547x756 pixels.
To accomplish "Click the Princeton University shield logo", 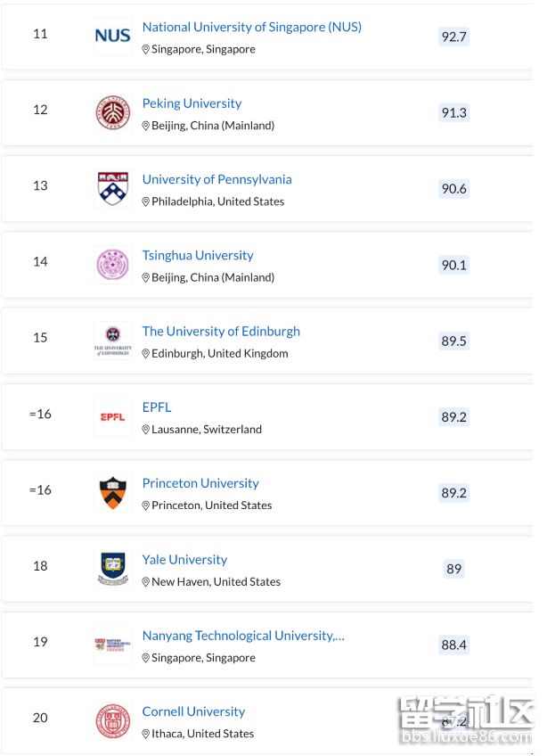I will click(x=113, y=493).
